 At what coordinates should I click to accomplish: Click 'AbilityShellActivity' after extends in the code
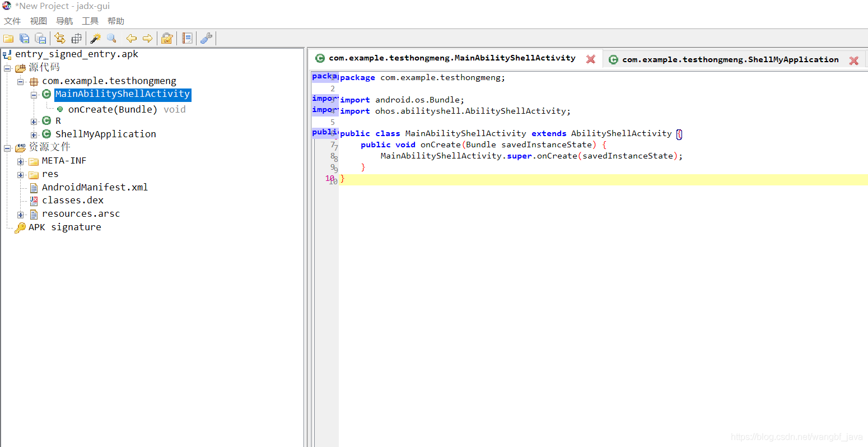[621, 133]
